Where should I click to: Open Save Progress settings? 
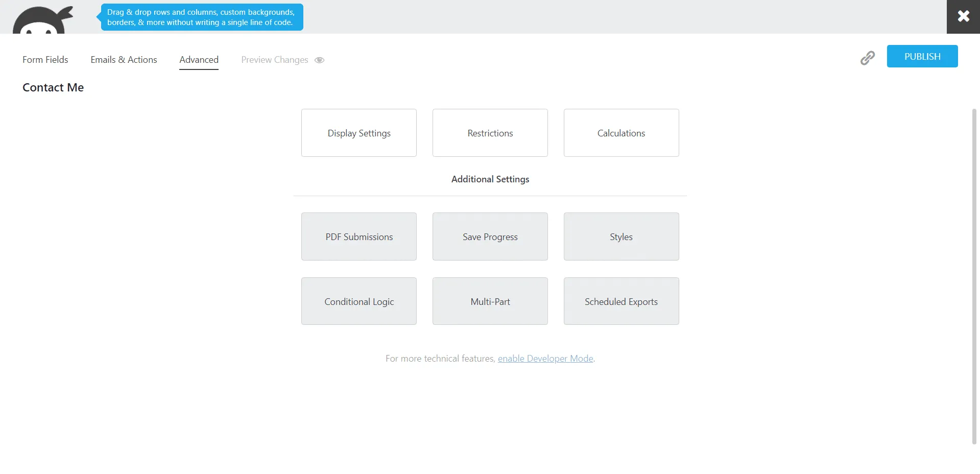click(490, 236)
